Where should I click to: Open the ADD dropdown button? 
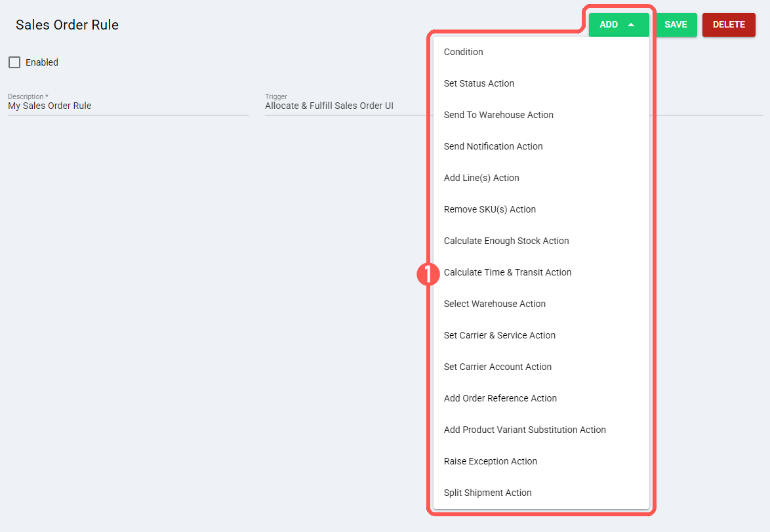coord(618,24)
